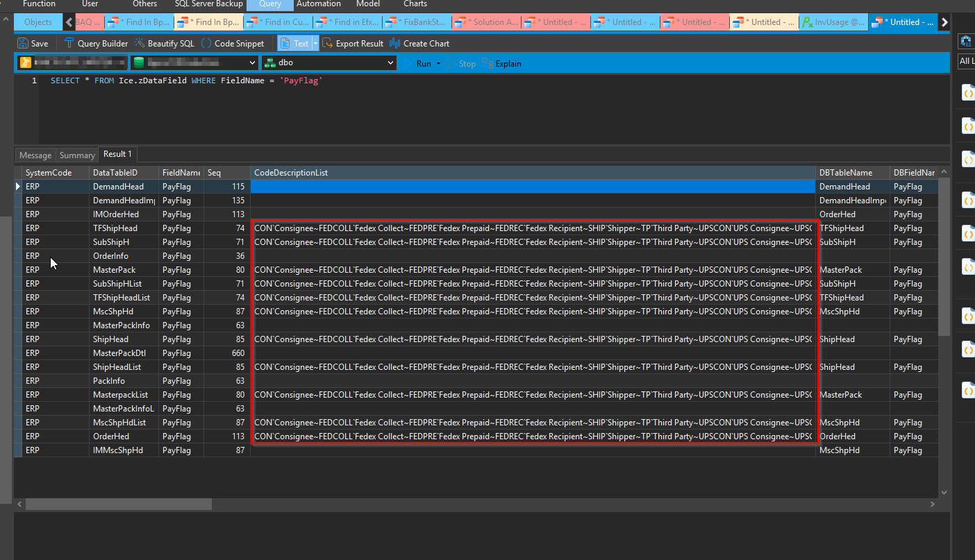The image size is (975, 560).
Task: Select the IMMscShpHd cell
Action: click(124, 450)
